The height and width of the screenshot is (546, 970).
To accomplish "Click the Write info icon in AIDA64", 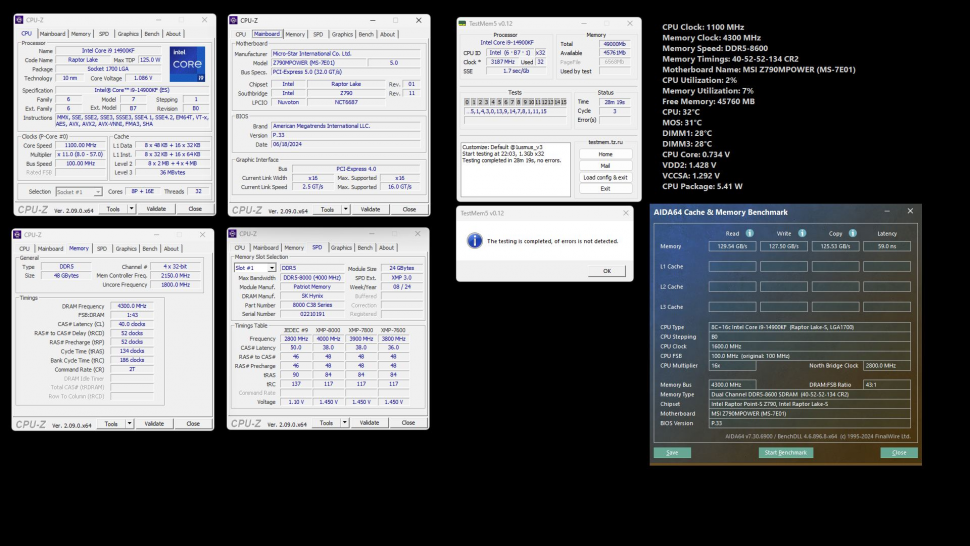I will (x=800, y=232).
